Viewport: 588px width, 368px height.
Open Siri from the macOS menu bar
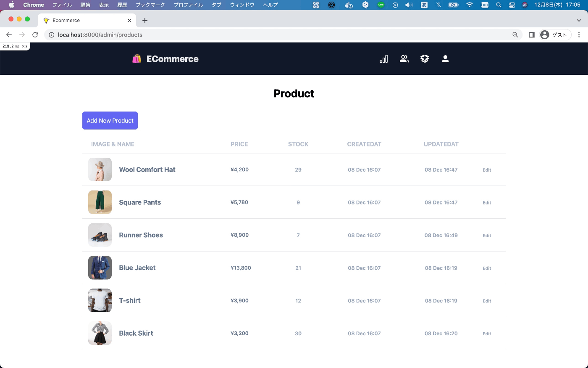tap(525, 5)
